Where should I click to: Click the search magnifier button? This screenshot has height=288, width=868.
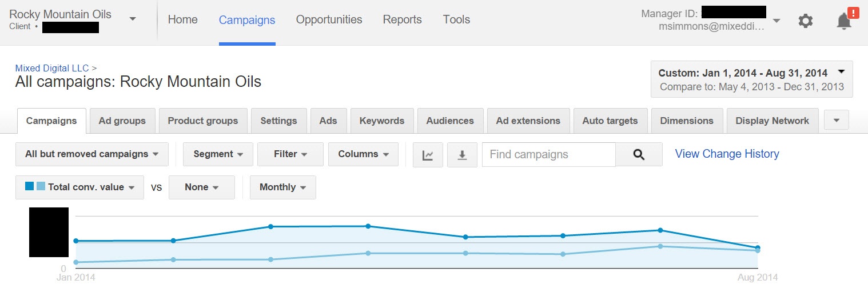639,154
